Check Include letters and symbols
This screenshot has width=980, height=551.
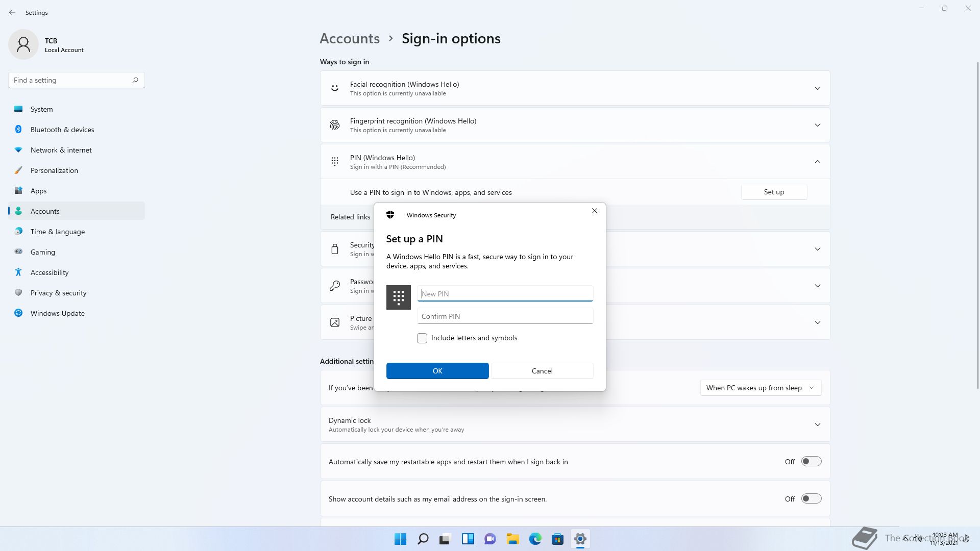click(422, 338)
